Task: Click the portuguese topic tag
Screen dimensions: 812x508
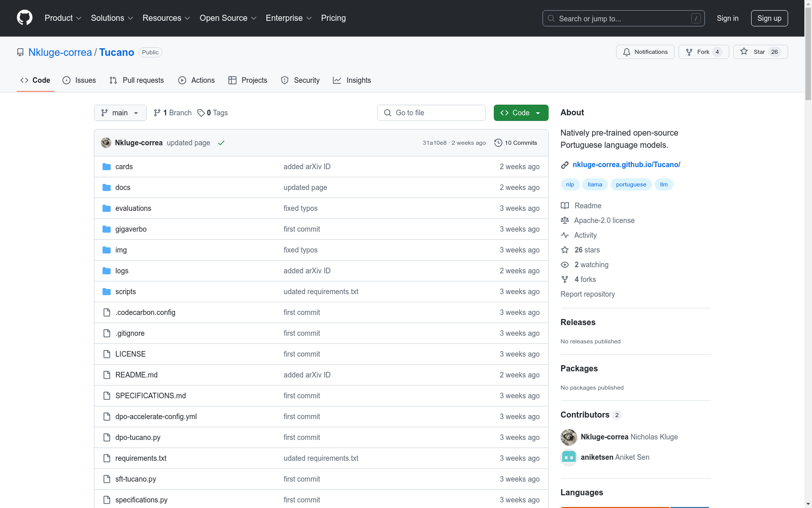Action: [631, 184]
